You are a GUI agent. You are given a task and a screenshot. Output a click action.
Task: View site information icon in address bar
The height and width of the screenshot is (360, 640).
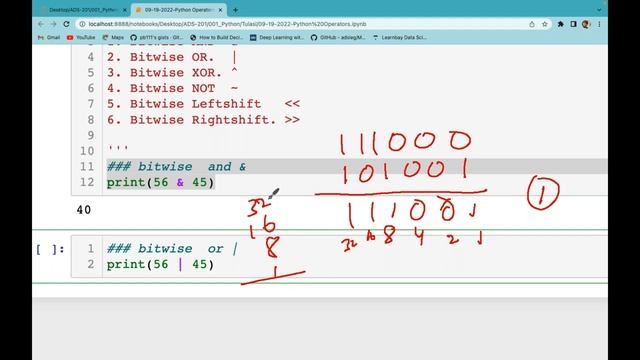click(82, 24)
